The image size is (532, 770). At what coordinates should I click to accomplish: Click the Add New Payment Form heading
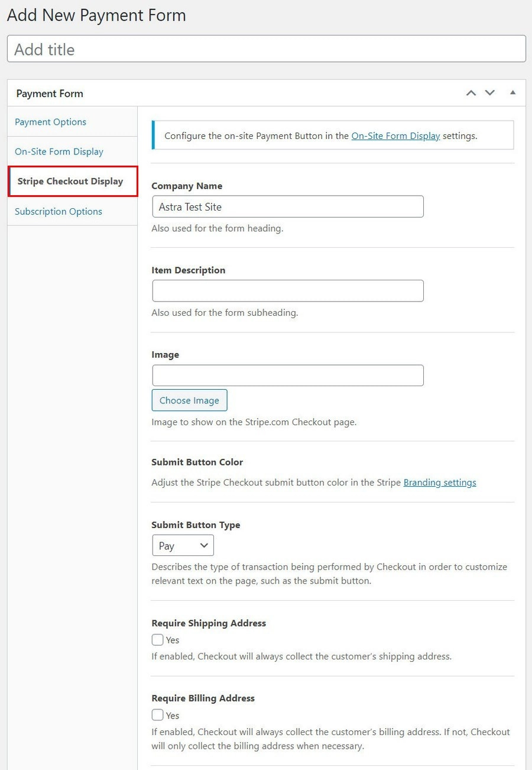(96, 15)
